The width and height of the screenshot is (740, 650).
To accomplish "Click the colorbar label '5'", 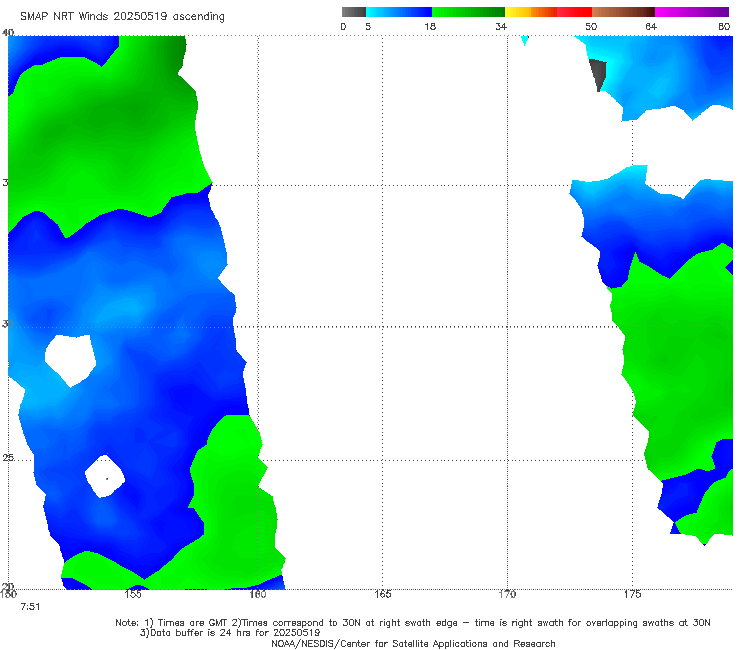I will coord(368,27).
